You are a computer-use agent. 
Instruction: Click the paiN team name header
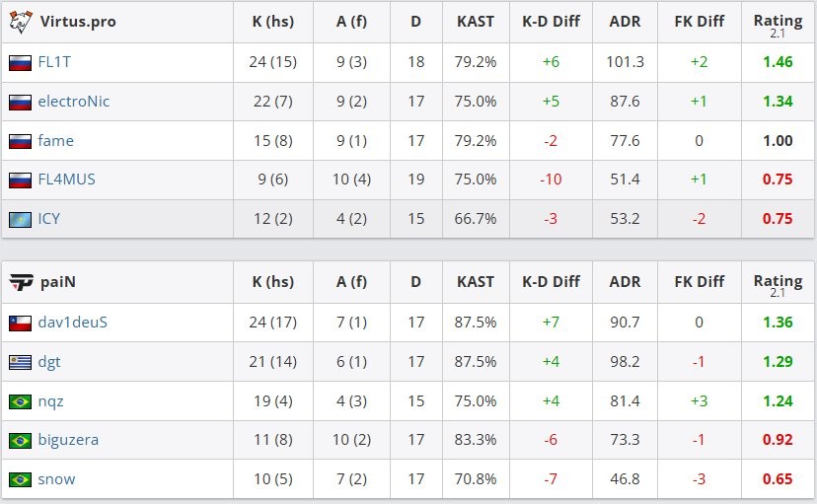(x=58, y=282)
